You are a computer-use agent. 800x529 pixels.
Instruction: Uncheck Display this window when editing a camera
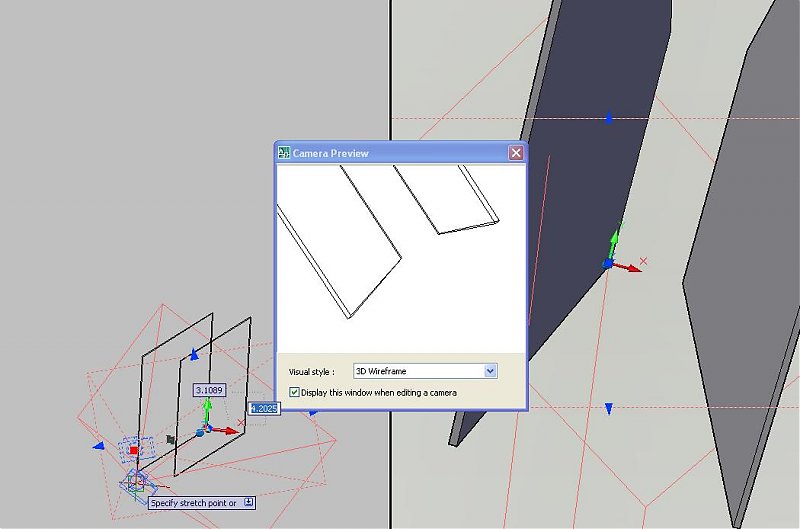[x=294, y=392]
